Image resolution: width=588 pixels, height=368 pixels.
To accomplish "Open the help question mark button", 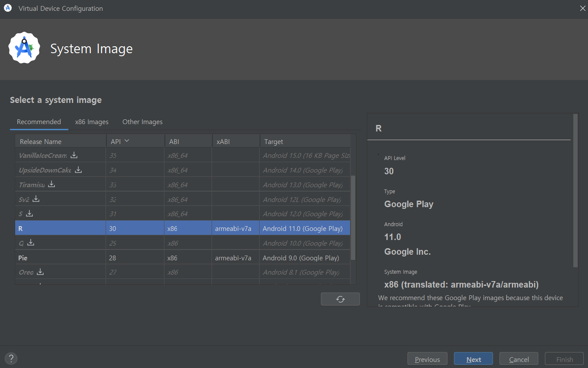I will tap(11, 358).
